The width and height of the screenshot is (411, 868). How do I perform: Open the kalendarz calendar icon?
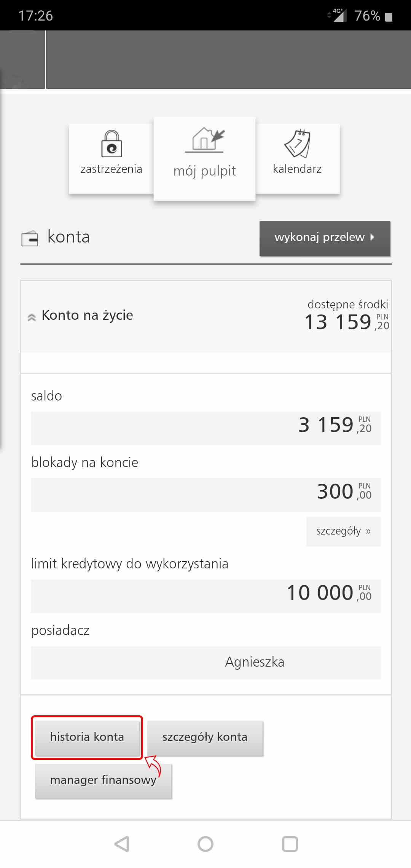298,144
